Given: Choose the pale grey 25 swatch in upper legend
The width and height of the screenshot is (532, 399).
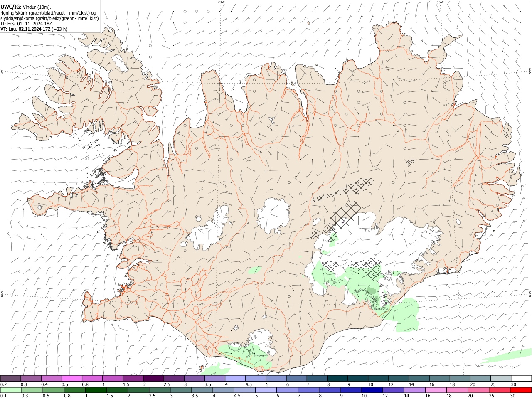Looking at the screenshot, I should [x=500, y=378].
